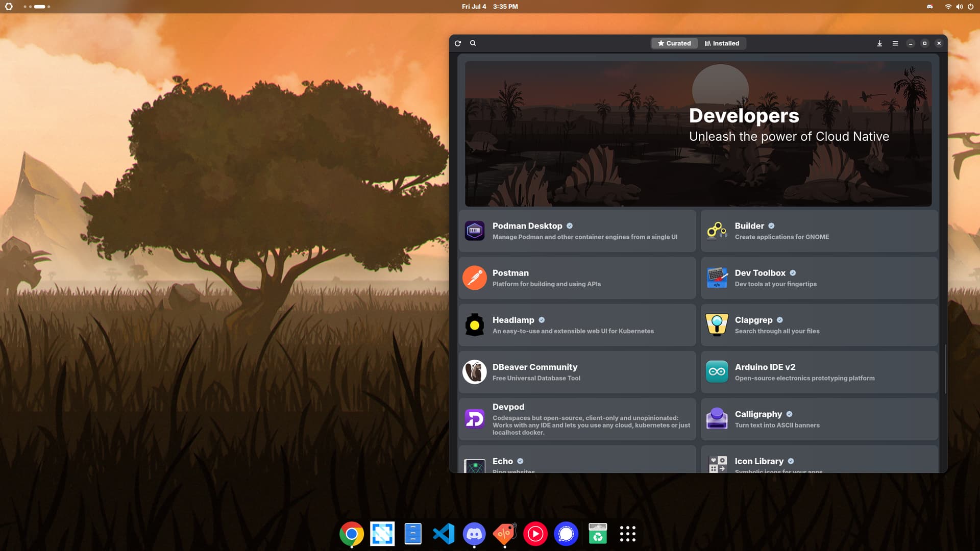Image resolution: width=980 pixels, height=551 pixels.
Task: Maximize the app store window
Action: (x=925, y=43)
